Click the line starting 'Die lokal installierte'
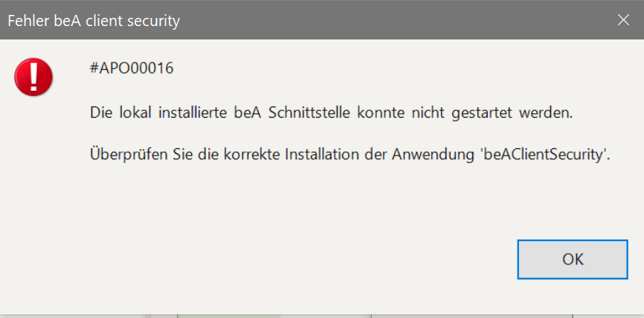The height and width of the screenshot is (318, 644). [332, 113]
